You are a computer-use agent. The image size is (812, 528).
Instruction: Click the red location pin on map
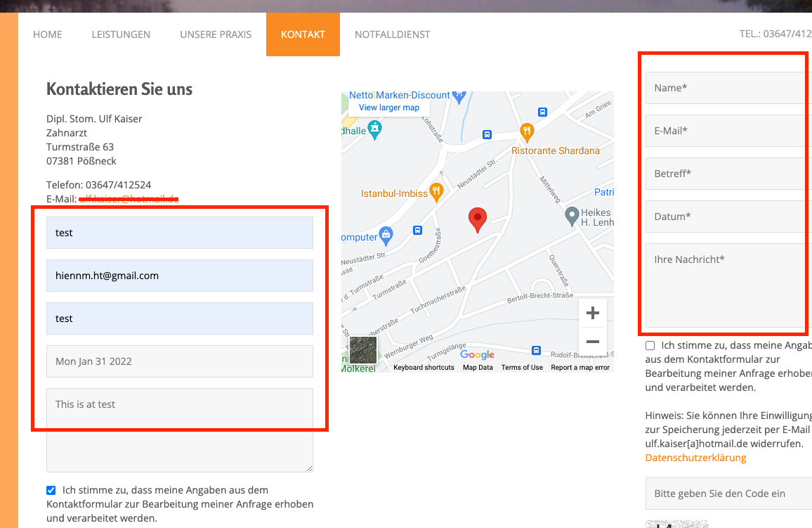(478, 219)
